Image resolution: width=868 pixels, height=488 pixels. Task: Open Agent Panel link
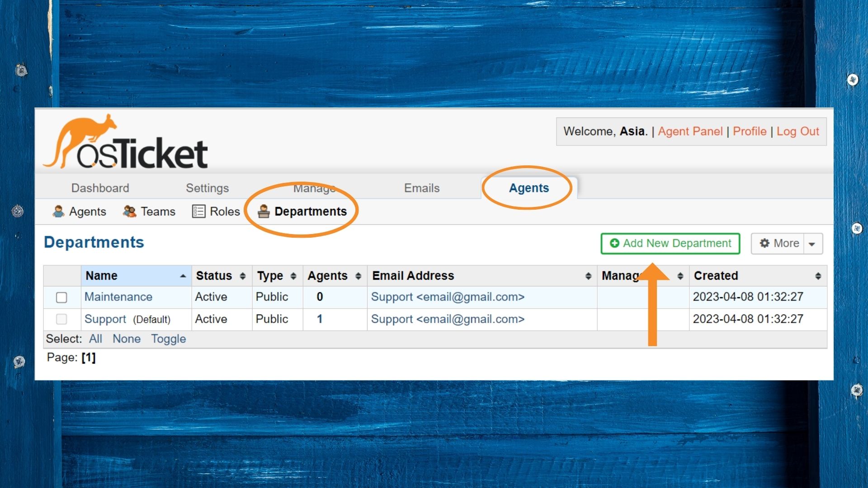click(690, 131)
